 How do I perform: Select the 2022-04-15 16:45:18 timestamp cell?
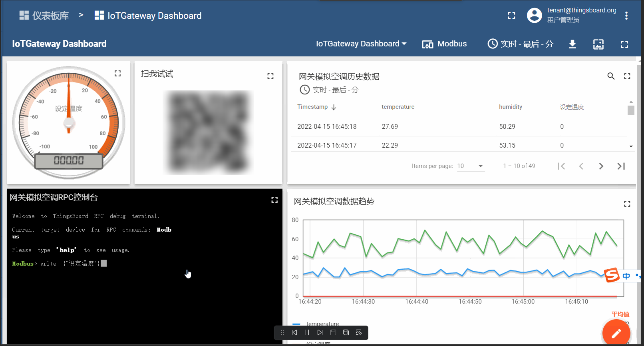click(x=327, y=126)
